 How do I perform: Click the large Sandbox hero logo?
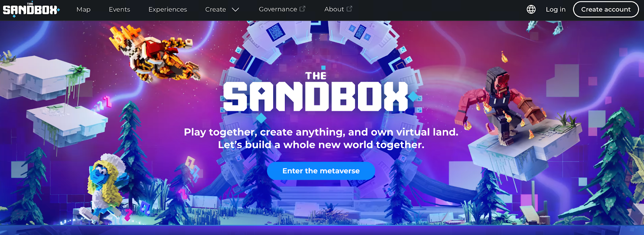point(316,92)
